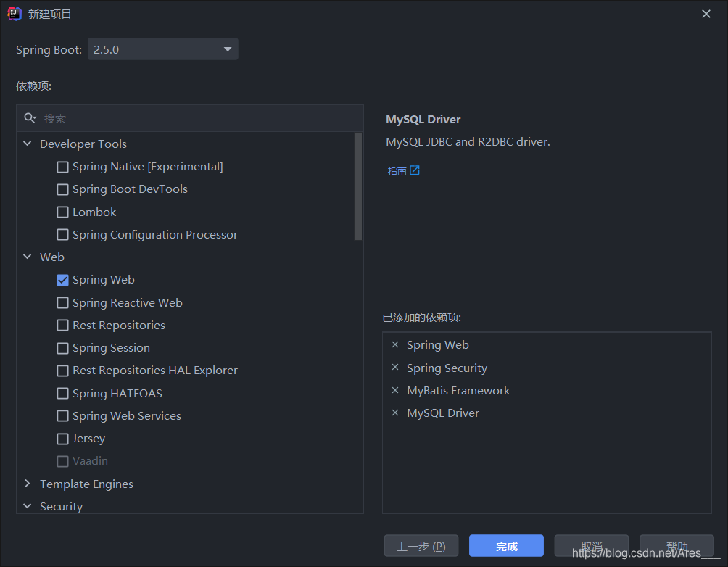Check Spring Native [Experimental]

[x=62, y=167]
